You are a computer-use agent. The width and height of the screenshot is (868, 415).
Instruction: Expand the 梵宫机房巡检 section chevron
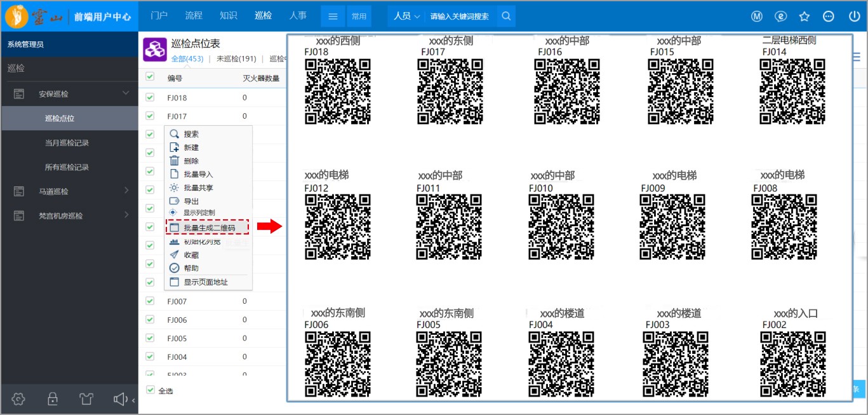(126, 215)
